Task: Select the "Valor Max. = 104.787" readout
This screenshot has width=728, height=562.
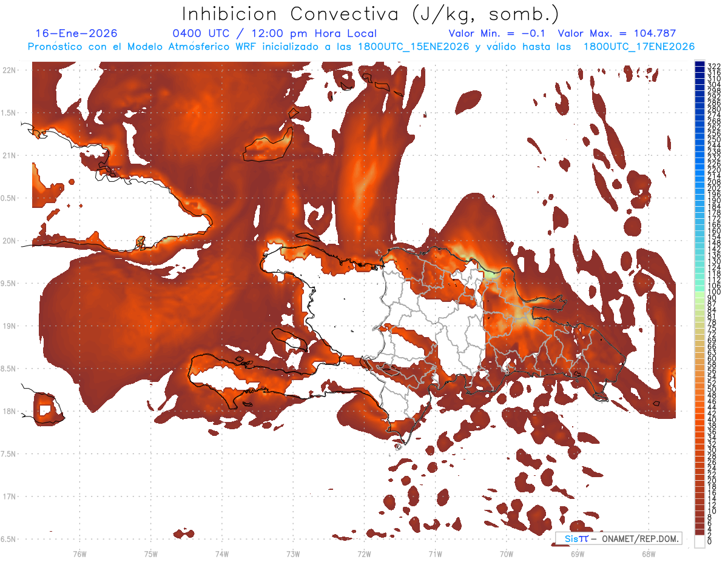Action: tap(616, 34)
